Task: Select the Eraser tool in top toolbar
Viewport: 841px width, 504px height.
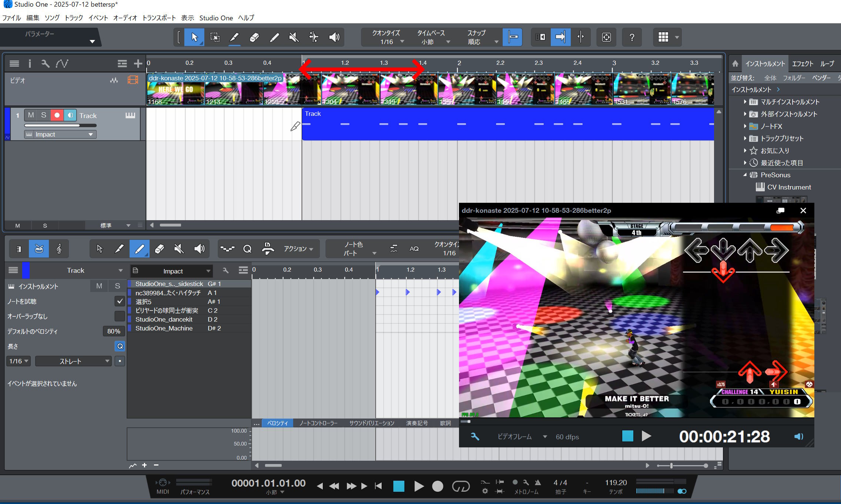Action: pyautogui.click(x=254, y=37)
